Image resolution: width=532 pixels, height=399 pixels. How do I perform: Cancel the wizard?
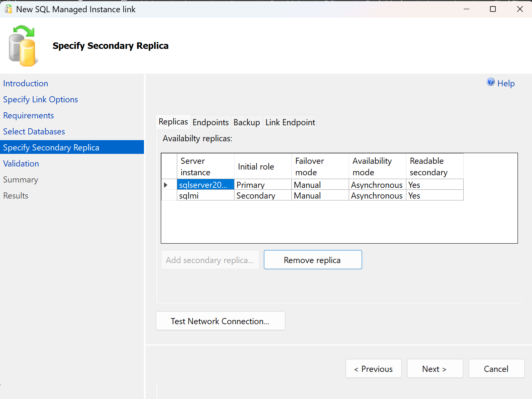point(496,368)
